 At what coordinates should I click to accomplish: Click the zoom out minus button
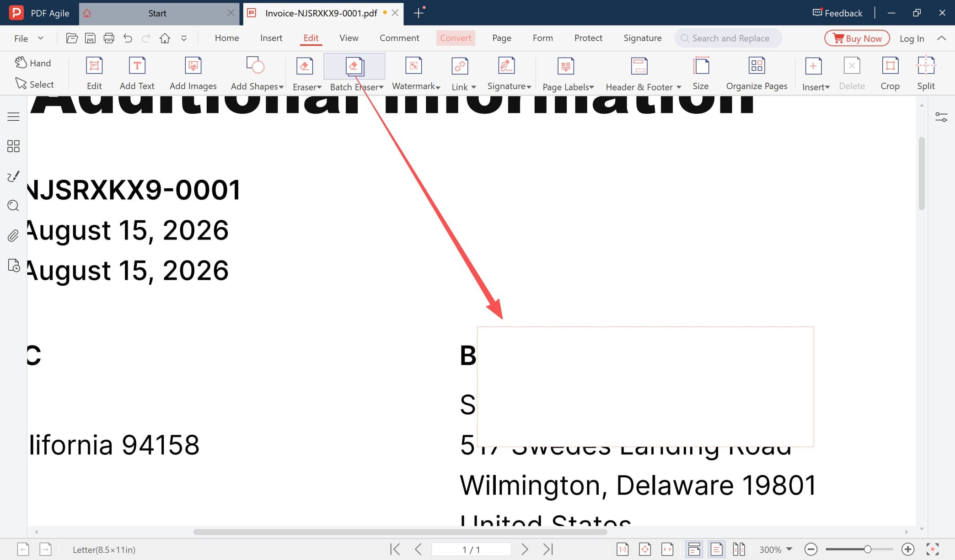pos(811,549)
